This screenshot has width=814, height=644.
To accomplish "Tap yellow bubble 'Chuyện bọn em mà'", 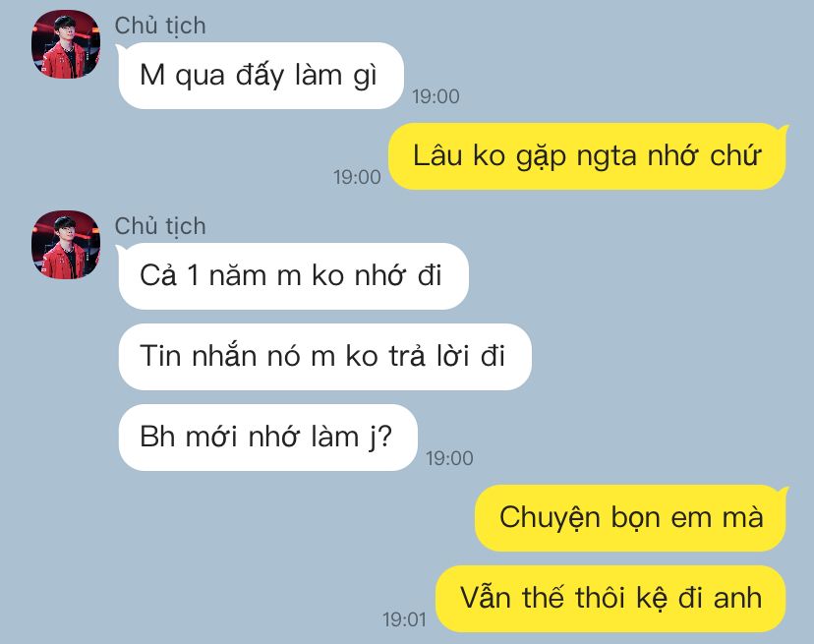I will pyautogui.click(x=631, y=518).
